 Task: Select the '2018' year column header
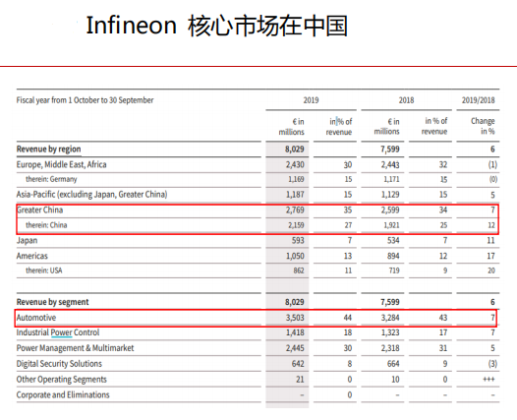[x=406, y=100]
